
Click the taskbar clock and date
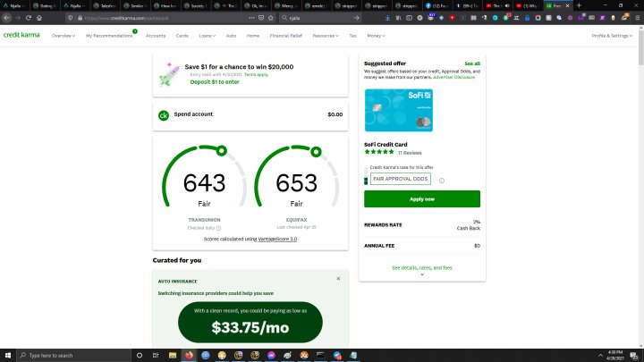coord(614,355)
